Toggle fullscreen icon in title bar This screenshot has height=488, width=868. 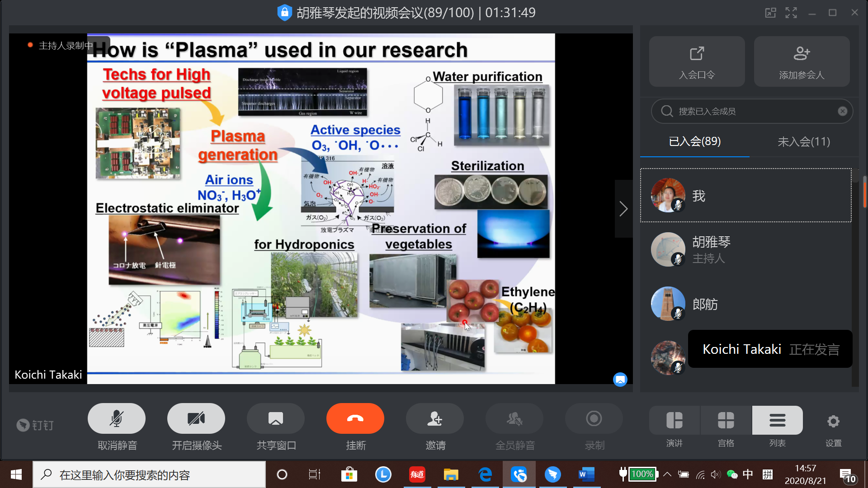[x=791, y=13]
